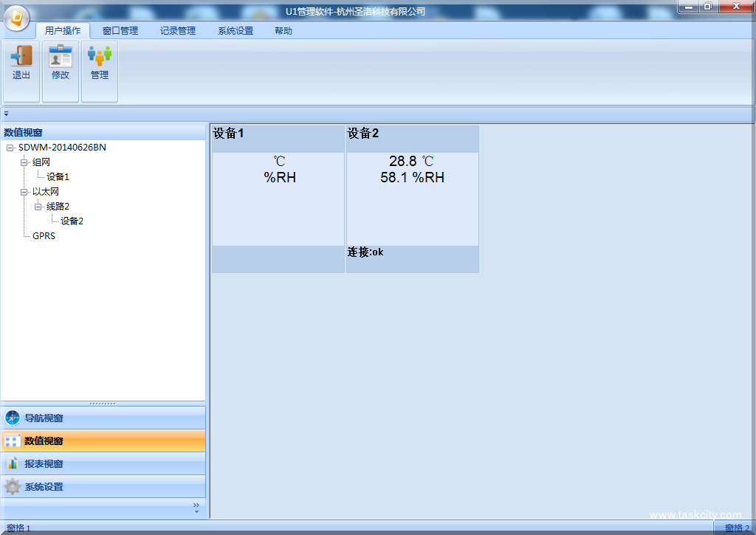This screenshot has height=535, width=756.
Task: Open the 报表视窗 panel via its chart icon
Action: [13, 463]
